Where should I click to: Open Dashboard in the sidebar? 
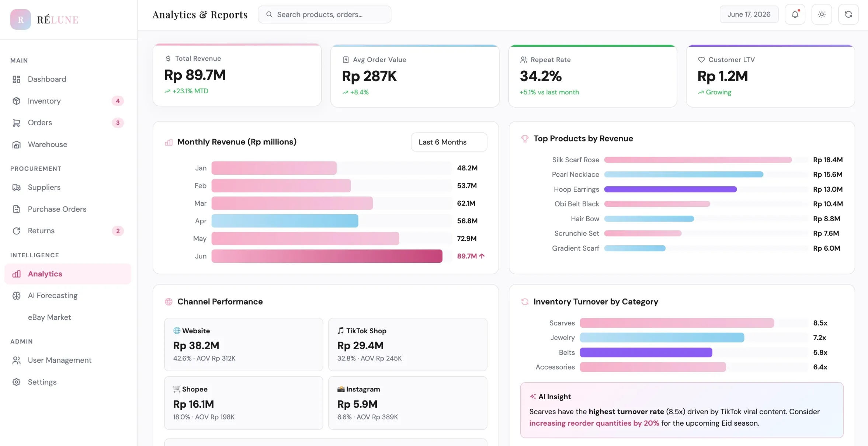pyautogui.click(x=68, y=79)
